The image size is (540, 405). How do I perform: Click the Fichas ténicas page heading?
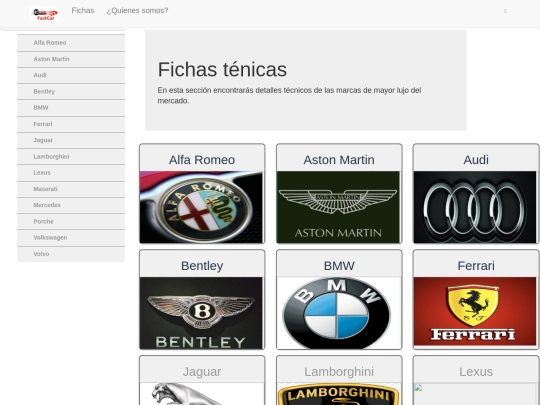click(222, 69)
